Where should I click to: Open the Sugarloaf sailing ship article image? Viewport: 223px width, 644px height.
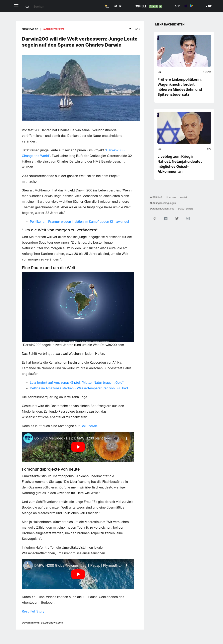[x=81, y=88]
